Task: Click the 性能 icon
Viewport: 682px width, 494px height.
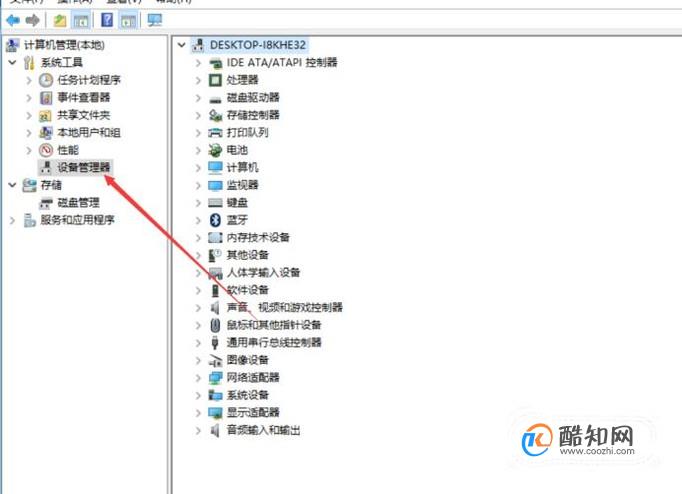Action: [46, 150]
